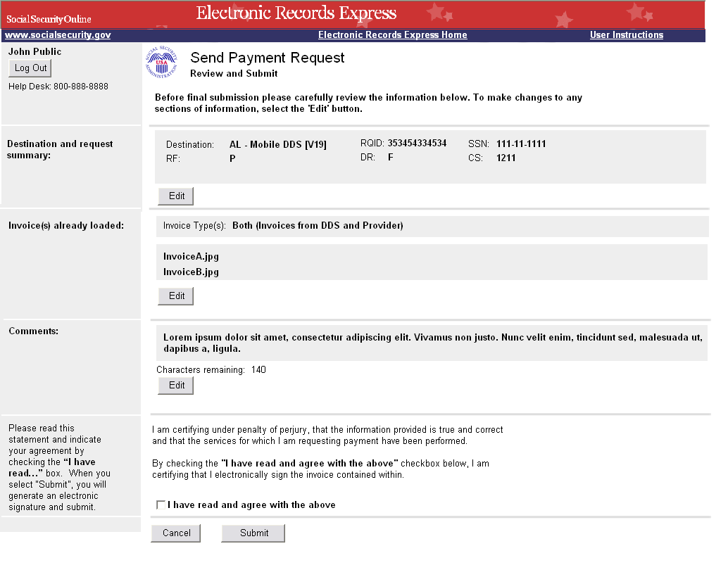The height and width of the screenshot is (584, 728).
Task: Click the Cancel button
Action: [x=176, y=533]
